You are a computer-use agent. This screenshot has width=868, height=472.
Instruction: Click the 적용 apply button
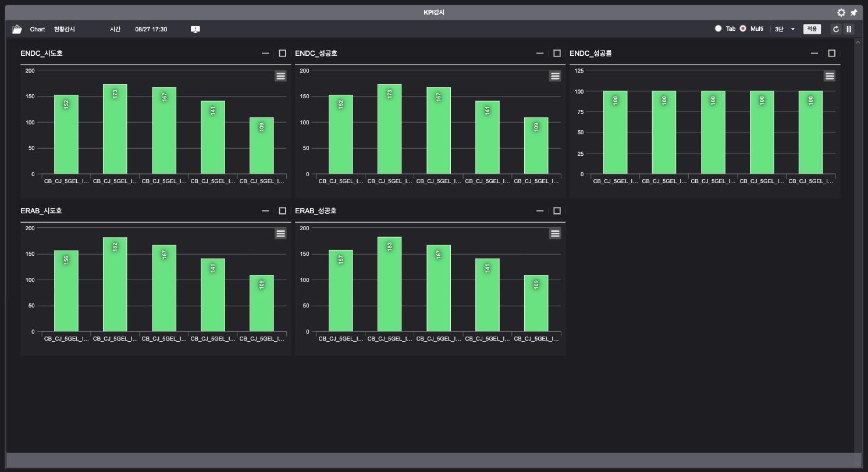coord(812,29)
